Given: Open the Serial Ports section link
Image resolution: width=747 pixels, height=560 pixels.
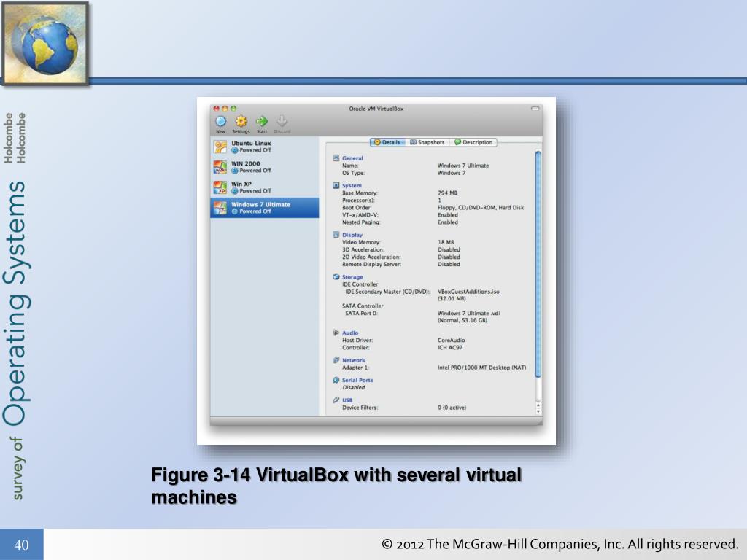Looking at the screenshot, I should (357, 381).
